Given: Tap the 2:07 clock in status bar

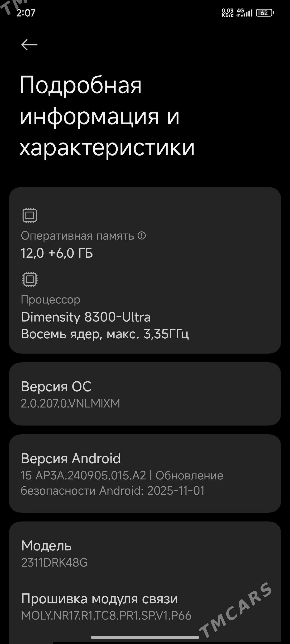Looking at the screenshot, I should [26, 13].
